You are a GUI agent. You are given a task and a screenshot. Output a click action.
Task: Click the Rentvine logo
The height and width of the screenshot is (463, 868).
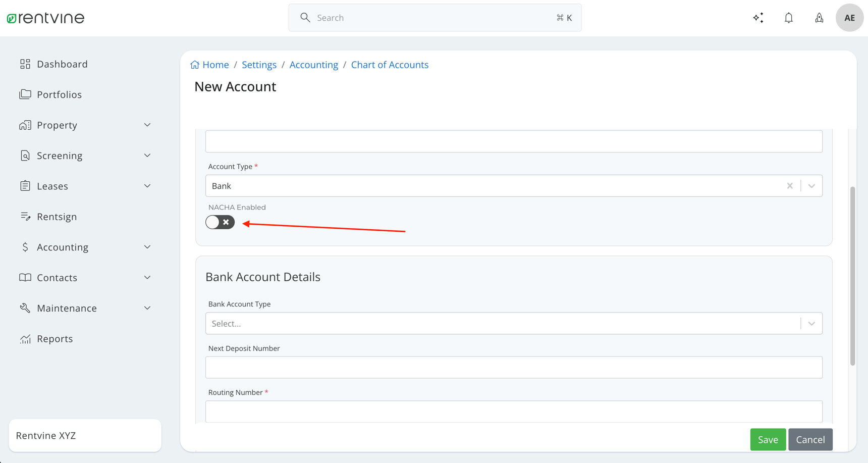(45, 17)
